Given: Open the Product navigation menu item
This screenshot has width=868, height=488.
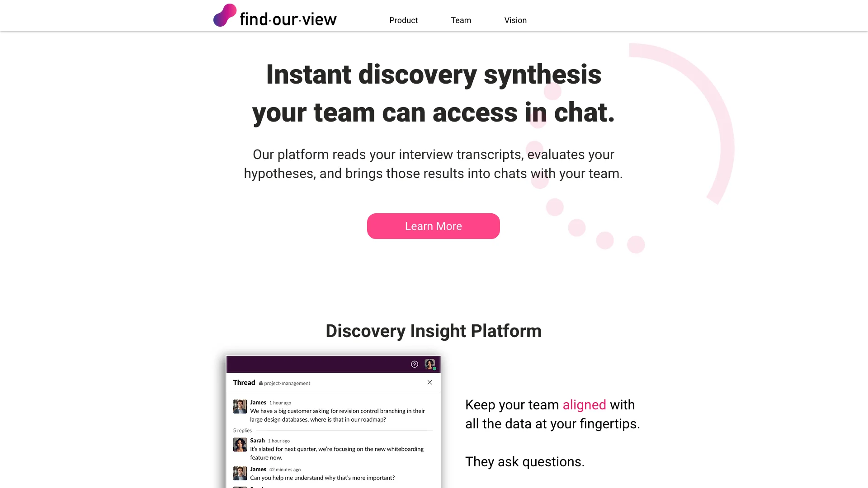Looking at the screenshot, I should pyautogui.click(x=403, y=20).
